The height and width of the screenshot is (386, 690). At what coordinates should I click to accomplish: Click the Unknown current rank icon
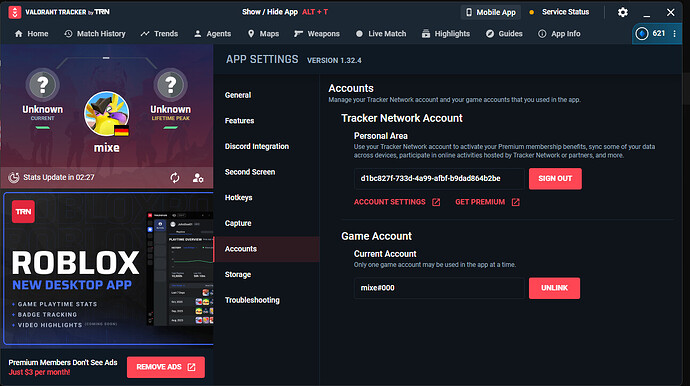(x=43, y=85)
